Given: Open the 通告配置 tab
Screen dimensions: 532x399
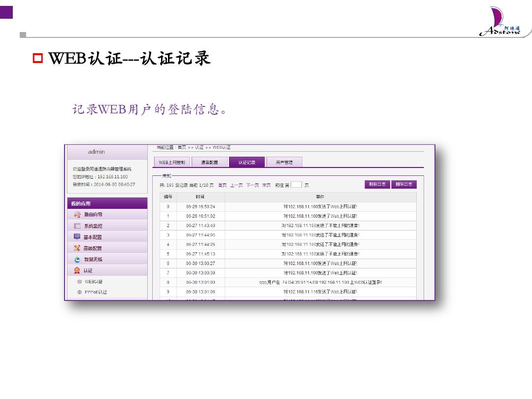Looking at the screenshot, I should click(x=209, y=163).
